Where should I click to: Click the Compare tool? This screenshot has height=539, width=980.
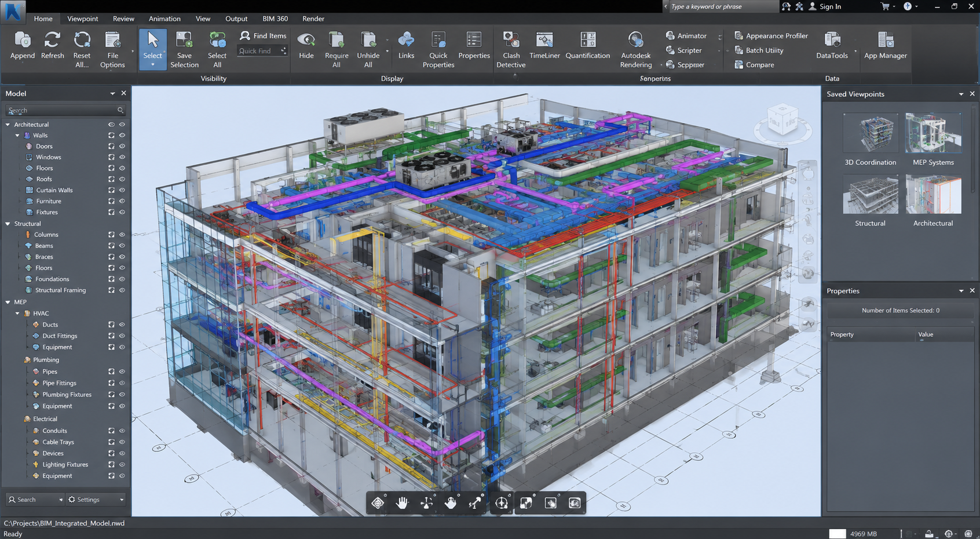click(754, 65)
